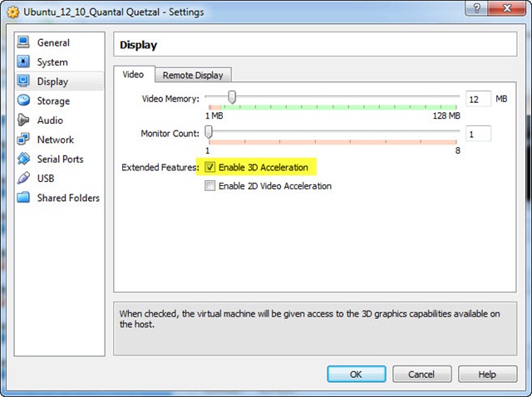
Task: Uncheck Enable 3D Acceleration checkbox
Action: coord(209,167)
